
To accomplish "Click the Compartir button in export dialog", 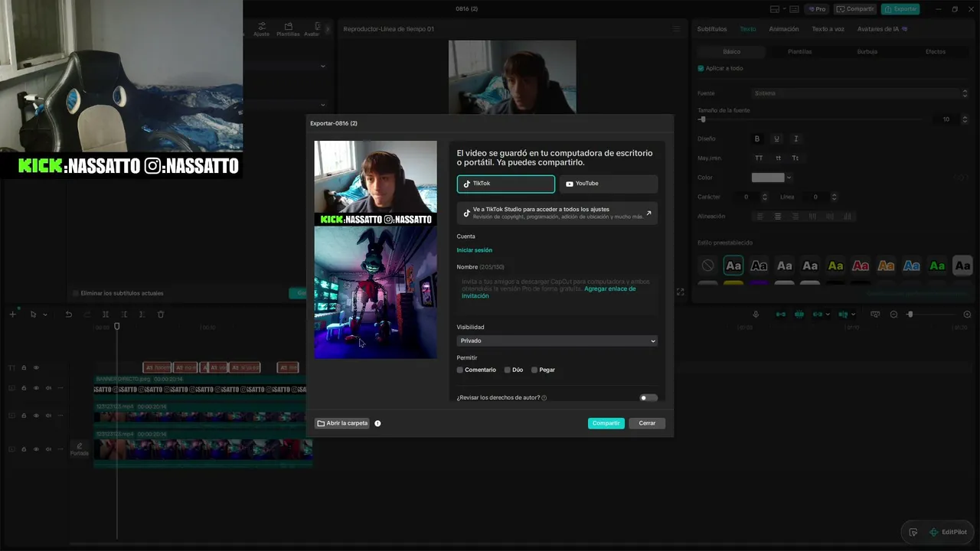I will [606, 423].
